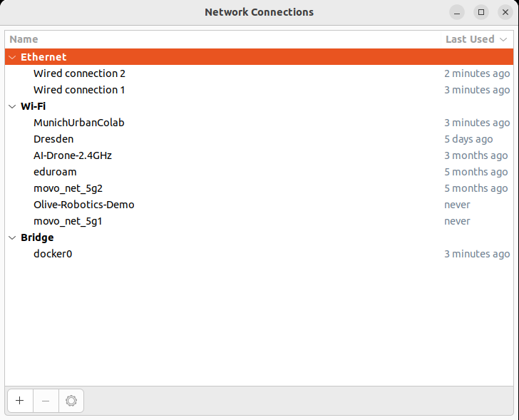Select Wired connection 1
The height and width of the screenshot is (420, 519).
click(79, 90)
